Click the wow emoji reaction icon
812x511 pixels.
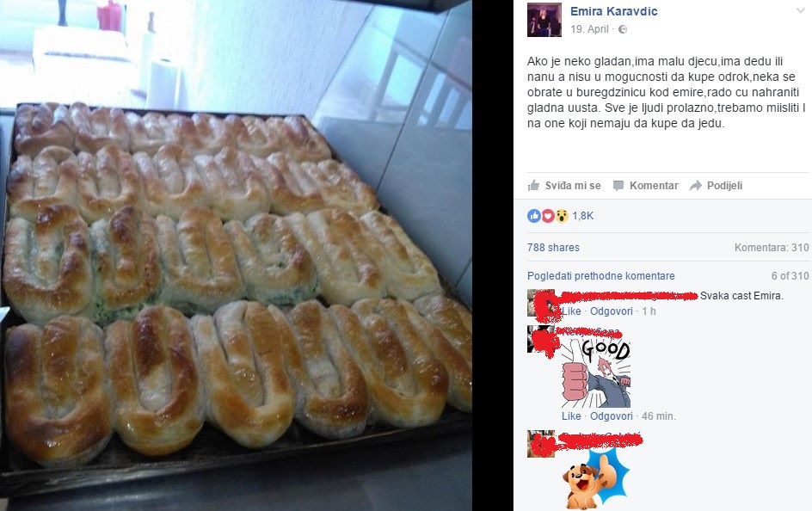click(562, 216)
